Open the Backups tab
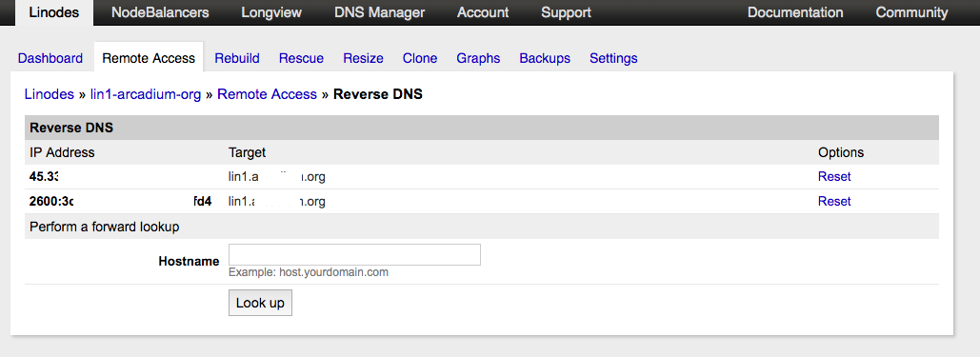 (545, 58)
